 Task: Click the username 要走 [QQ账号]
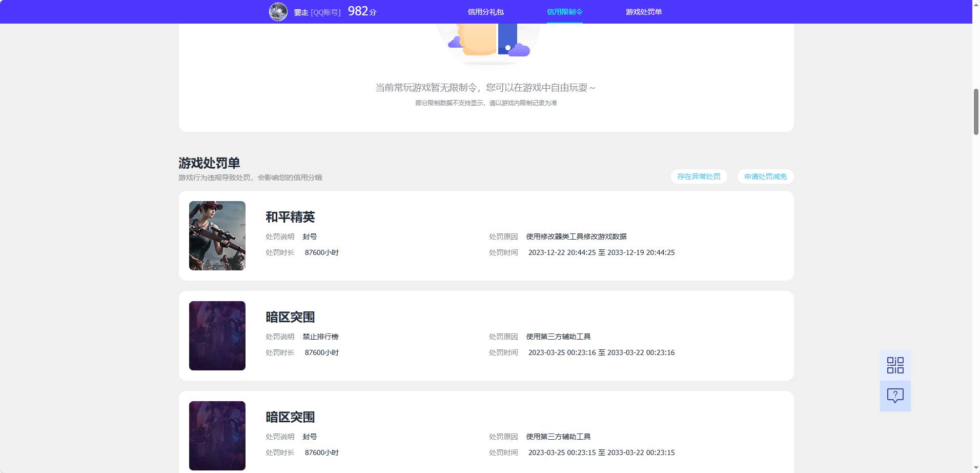(317, 12)
